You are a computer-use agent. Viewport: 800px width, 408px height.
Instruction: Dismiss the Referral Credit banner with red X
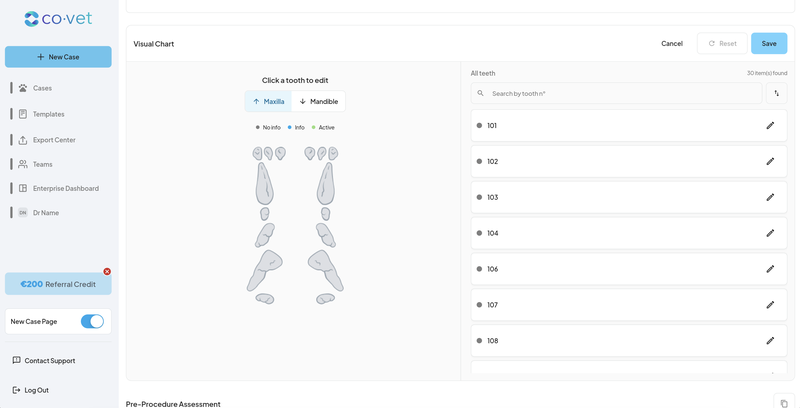tap(107, 271)
